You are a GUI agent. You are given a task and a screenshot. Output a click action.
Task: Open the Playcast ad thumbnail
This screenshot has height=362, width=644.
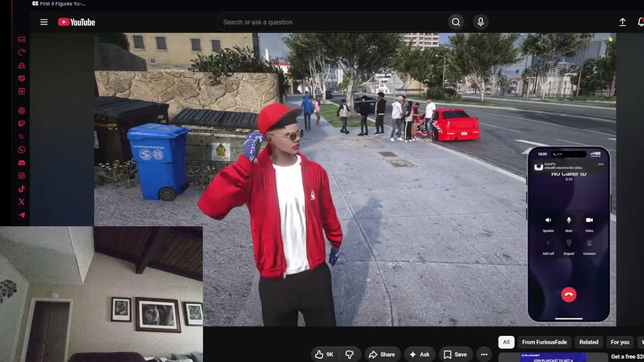pyautogui.click(x=553, y=357)
